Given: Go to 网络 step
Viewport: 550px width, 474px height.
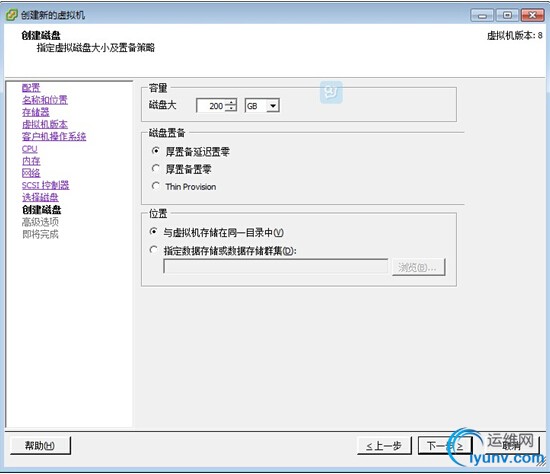Looking at the screenshot, I should [x=31, y=173].
